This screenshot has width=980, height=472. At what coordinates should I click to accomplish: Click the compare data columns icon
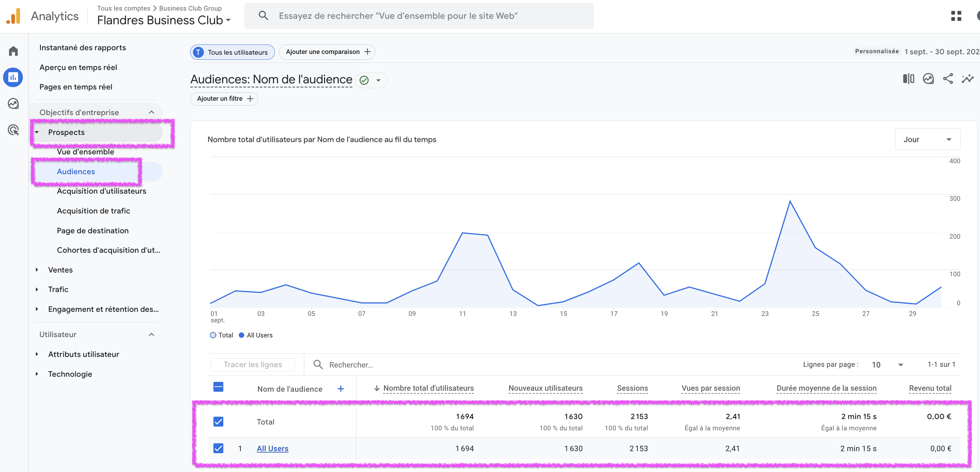[x=908, y=79]
